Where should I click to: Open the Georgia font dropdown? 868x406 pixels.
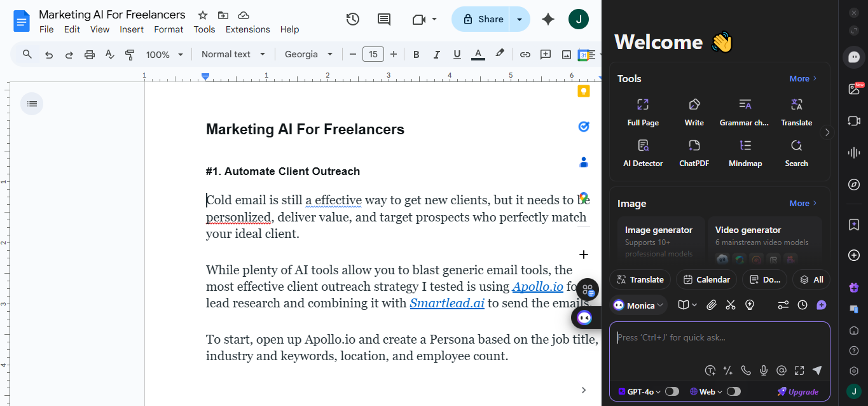click(x=308, y=55)
